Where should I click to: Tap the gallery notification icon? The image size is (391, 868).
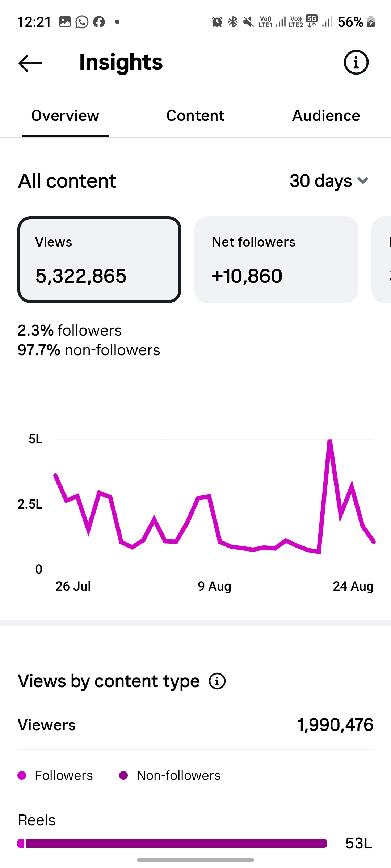65,22
